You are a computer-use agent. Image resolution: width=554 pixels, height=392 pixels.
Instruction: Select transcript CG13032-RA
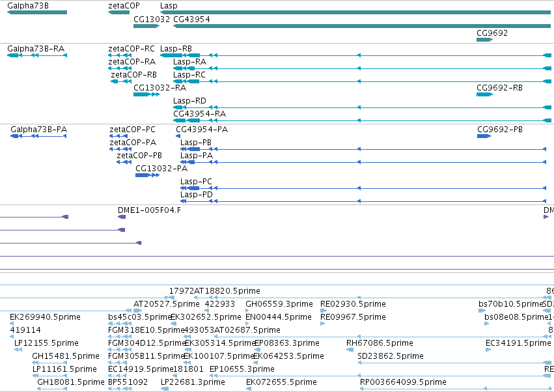[x=146, y=94]
